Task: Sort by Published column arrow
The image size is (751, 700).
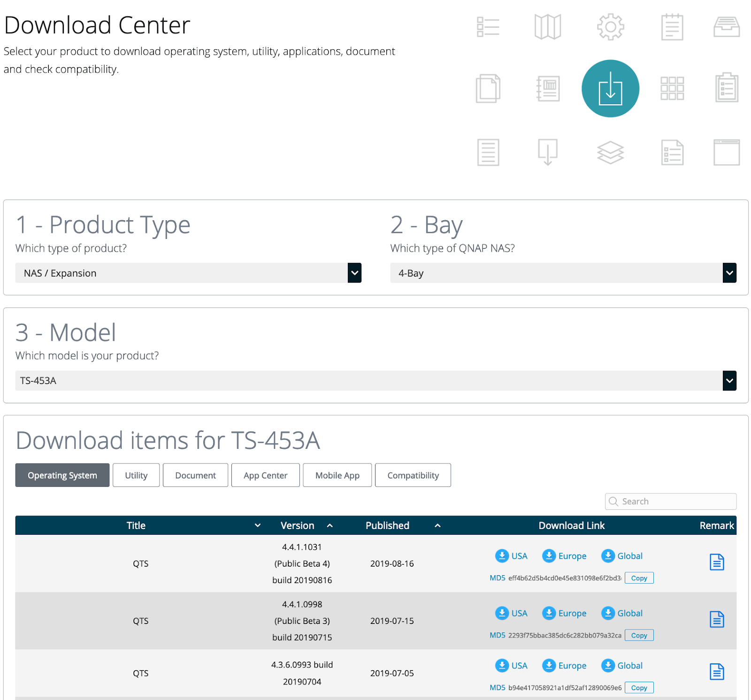Action: coord(437,526)
